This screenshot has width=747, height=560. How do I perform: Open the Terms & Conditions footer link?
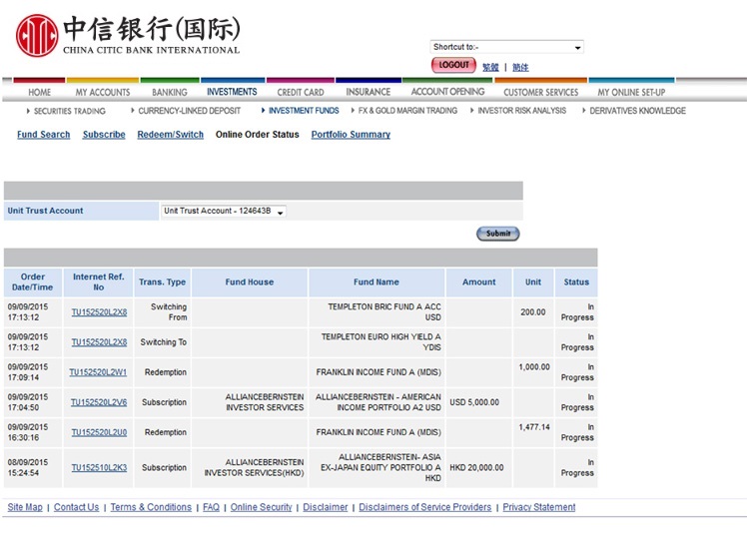tap(151, 507)
